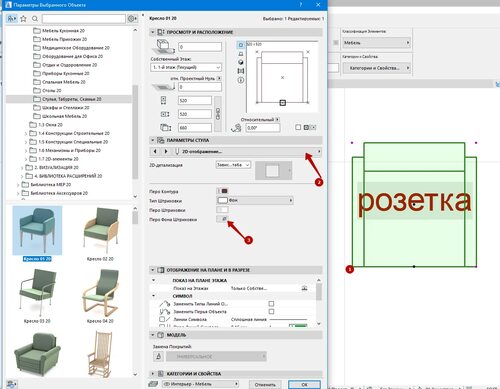Open library settings gear icon
The image size is (500, 389).
(132, 19)
